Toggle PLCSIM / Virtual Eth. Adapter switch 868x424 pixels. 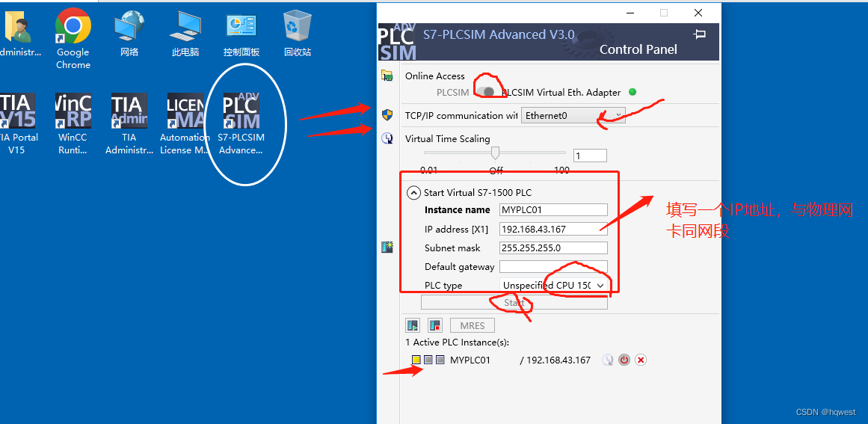(x=486, y=93)
